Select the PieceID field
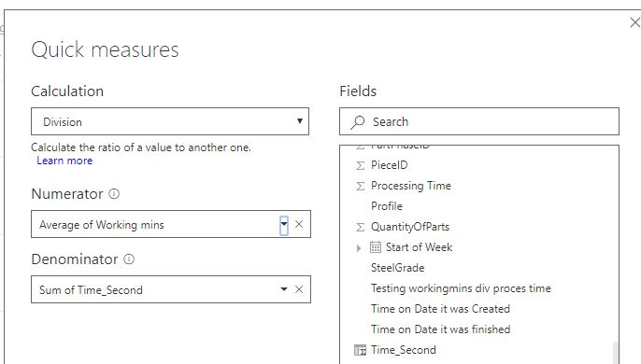The image size is (641, 364). tap(389, 165)
